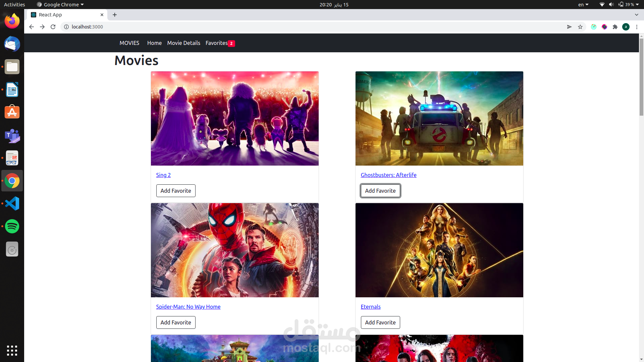This screenshot has width=644, height=362.
Task: Open Spider-Man: No Way Home link
Action: [188, 307]
